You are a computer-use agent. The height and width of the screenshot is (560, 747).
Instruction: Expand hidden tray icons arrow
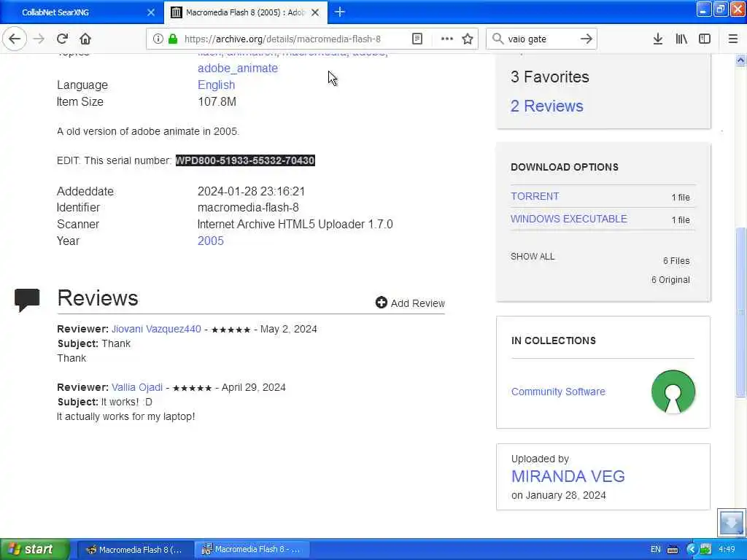point(692,550)
